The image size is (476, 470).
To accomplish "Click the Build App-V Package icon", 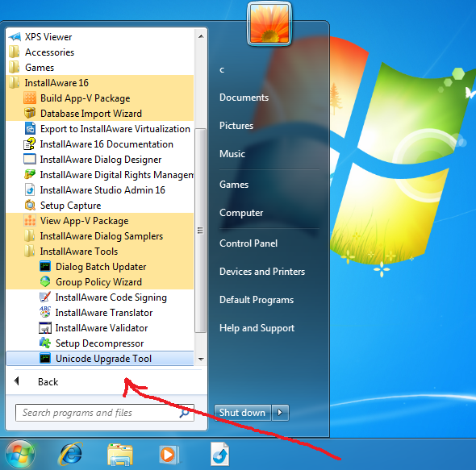I will 30,98.
